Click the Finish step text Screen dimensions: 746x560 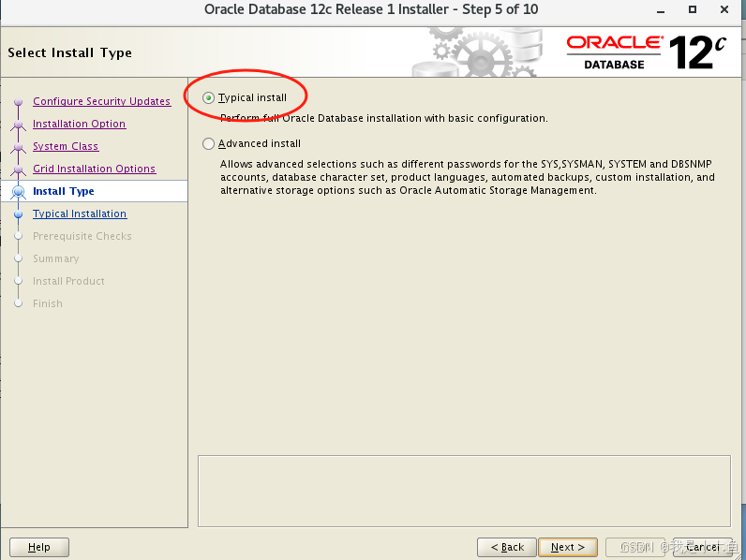pyautogui.click(x=48, y=303)
